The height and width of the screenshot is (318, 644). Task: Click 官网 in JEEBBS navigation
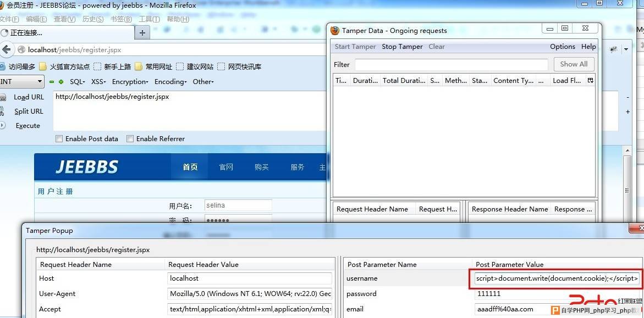[226, 167]
